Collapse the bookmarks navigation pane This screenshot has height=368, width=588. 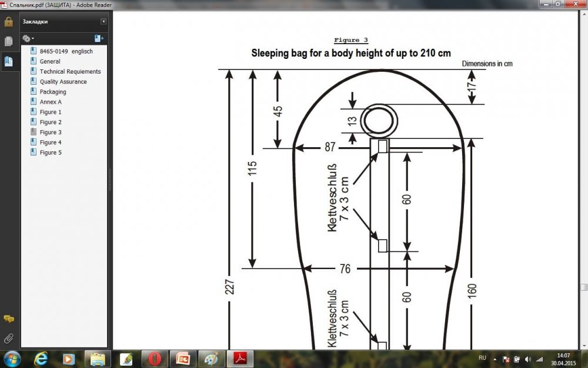tap(103, 22)
